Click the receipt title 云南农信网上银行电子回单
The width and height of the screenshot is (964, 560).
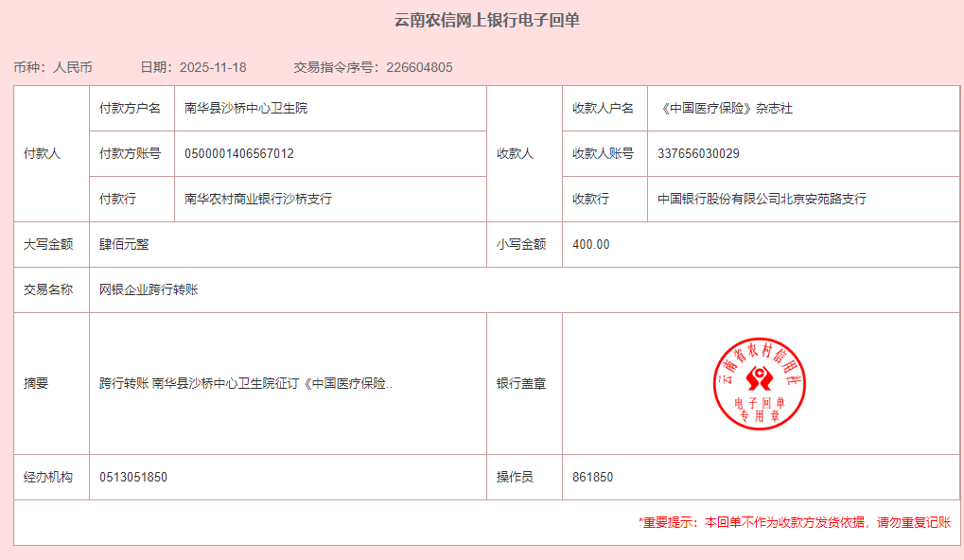(x=486, y=21)
